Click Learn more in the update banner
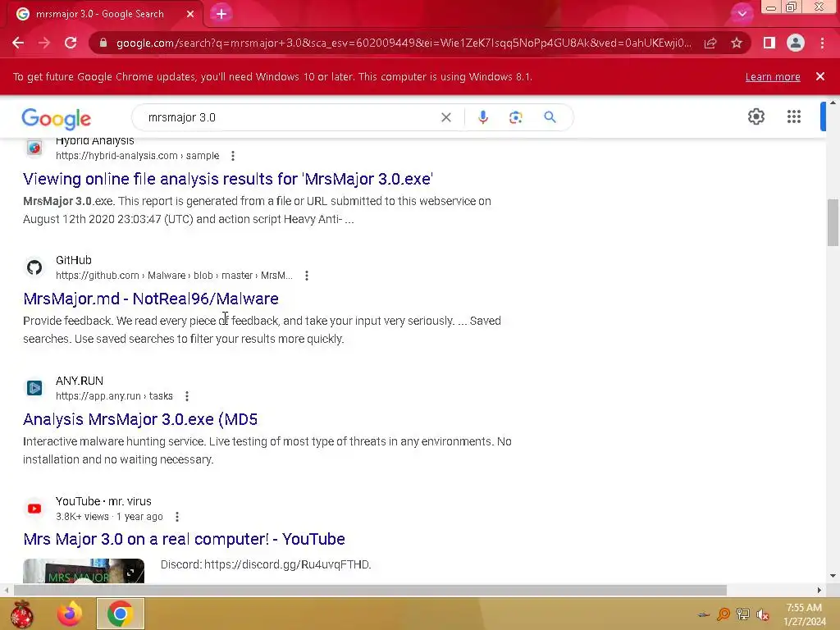This screenshot has height=630, width=840. 773,77
